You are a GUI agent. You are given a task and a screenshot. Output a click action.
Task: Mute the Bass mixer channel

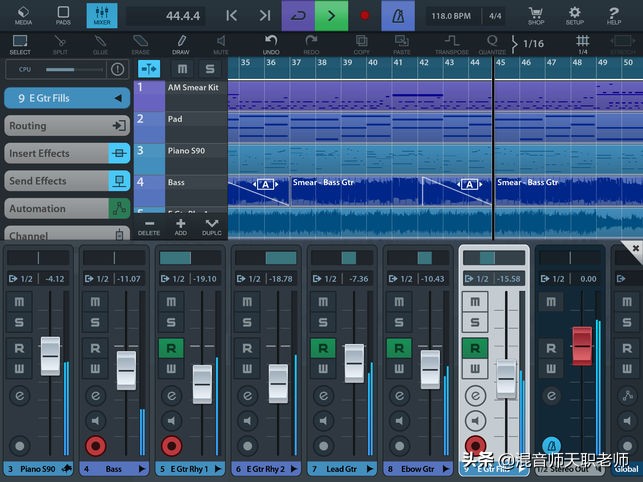point(94,302)
